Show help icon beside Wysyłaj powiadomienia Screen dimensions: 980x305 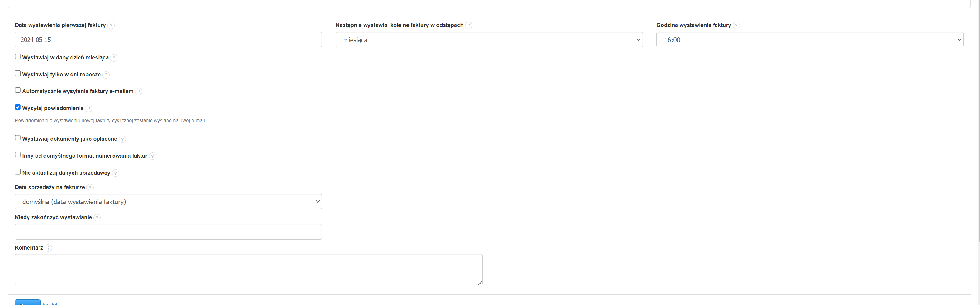(89, 109)
